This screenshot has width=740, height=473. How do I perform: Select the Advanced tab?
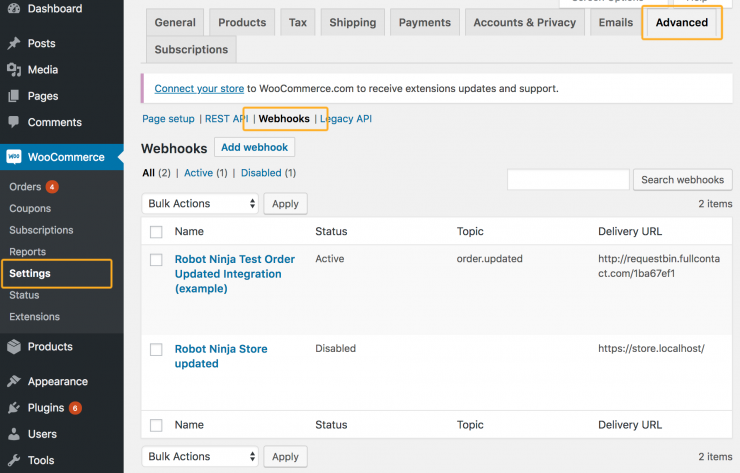(x=681, y=22)
